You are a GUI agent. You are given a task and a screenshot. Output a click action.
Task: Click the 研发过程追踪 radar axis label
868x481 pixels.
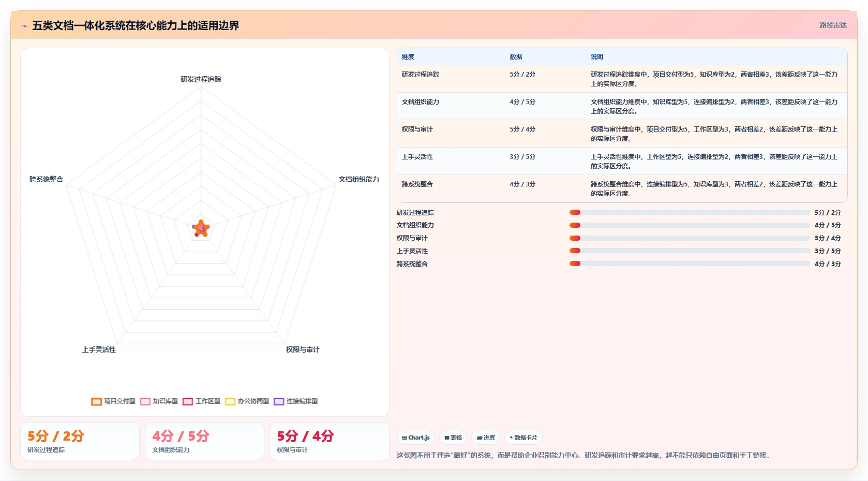coord(201,79)
